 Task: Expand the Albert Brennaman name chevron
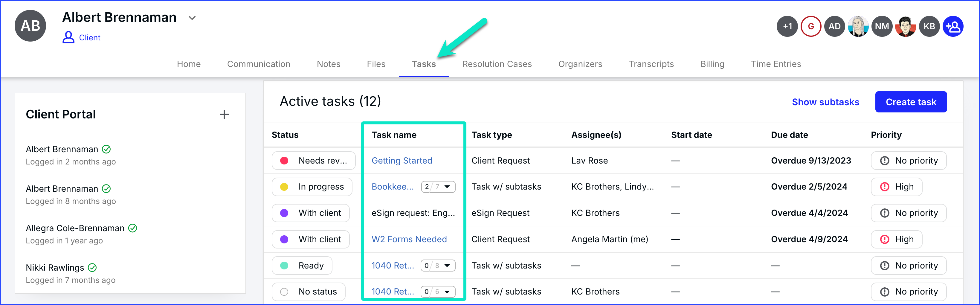(x=192, y=18)
